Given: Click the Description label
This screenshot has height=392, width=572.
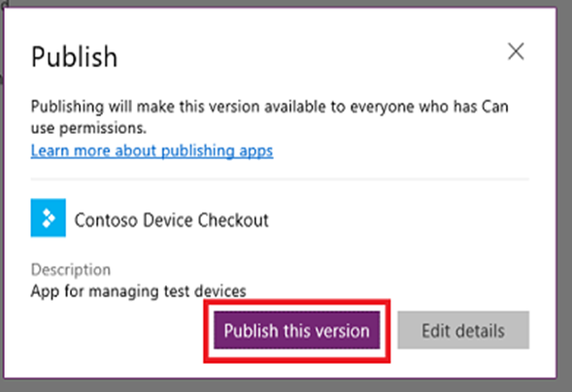Looking at the screenshot, I should coord(71,270).
